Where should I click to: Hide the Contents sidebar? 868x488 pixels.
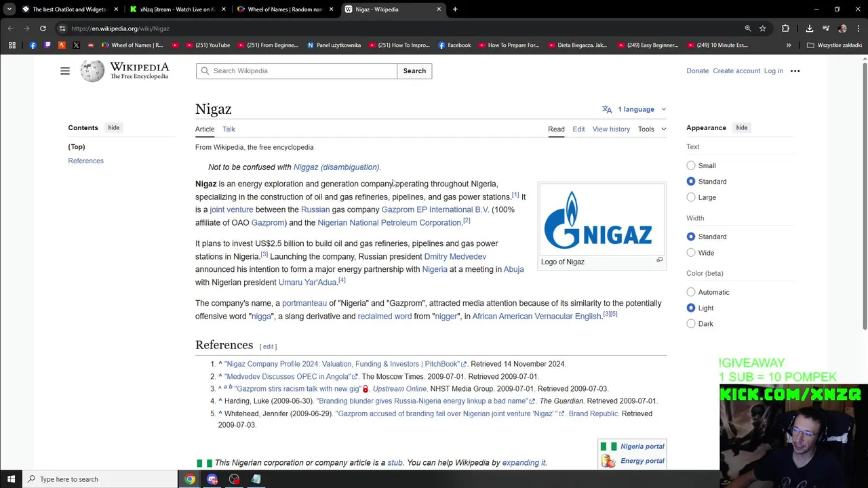coord(114,127)
